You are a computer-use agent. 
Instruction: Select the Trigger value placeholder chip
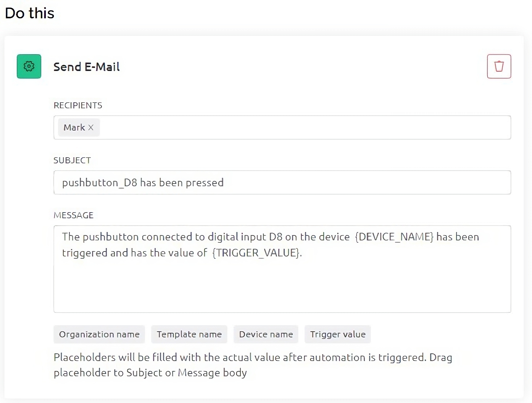pyautogui.click(x=338, y=334)
